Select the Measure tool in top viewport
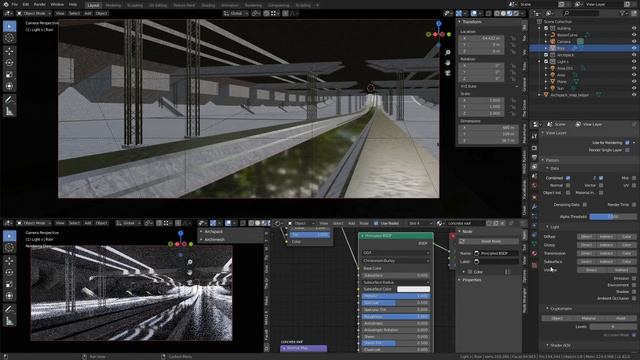The height and width of the screenshot is (360, 640). click(x=9, y=111)
